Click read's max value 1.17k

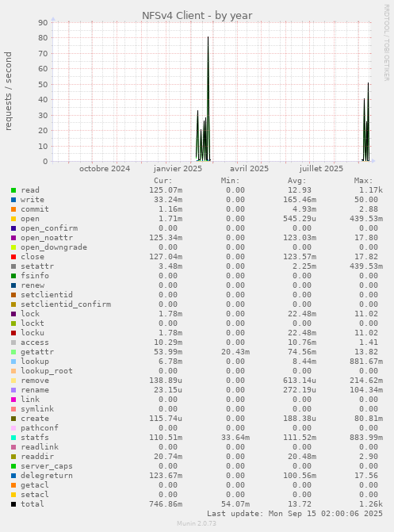coord(371,190)
